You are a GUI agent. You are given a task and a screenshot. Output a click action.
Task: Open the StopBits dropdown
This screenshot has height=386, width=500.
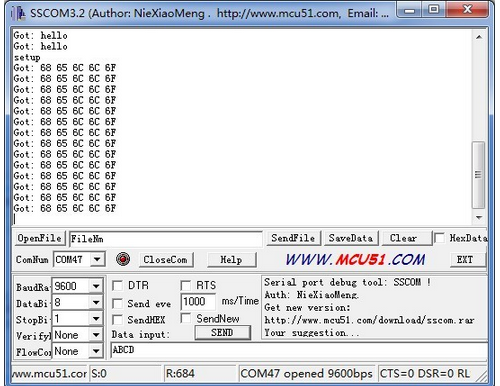[x=96, y=319]
